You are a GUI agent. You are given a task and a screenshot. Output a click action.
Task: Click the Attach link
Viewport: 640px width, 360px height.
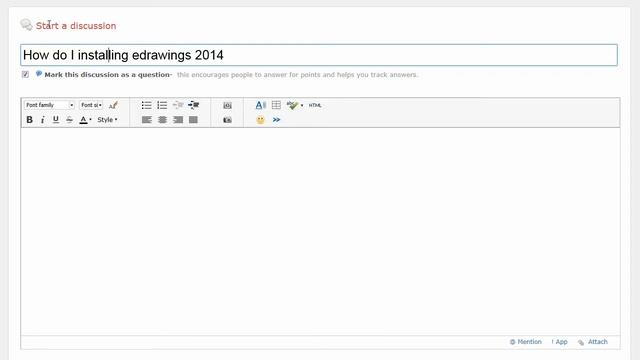tap(593, 342)
